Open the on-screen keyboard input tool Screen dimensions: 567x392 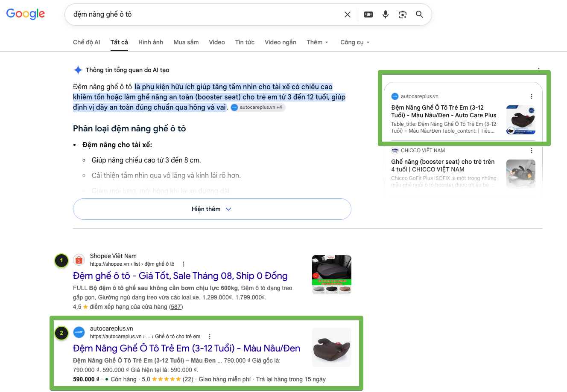coord(368,15)
